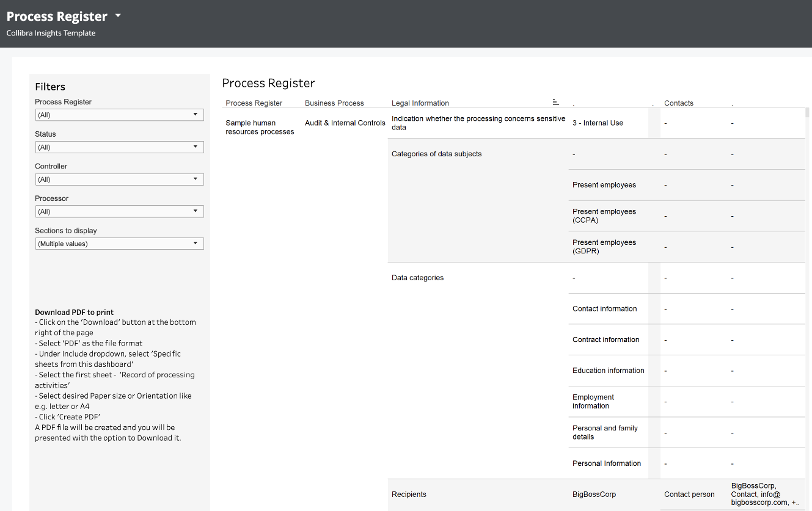Click the Legal Information column header

pyautogui.click(x=420, y=103)
